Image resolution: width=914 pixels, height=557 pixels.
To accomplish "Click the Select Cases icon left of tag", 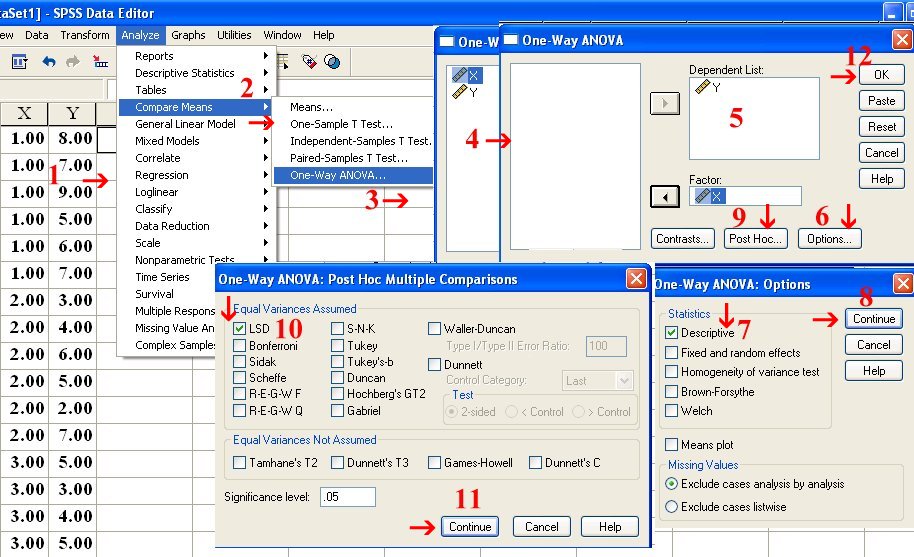I will tap(283, 61).
